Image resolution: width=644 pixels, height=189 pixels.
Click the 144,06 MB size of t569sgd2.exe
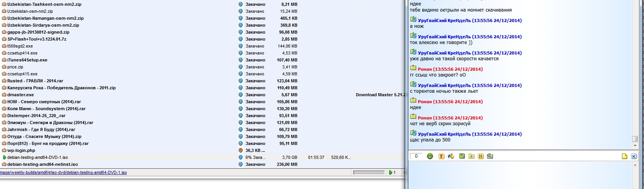(287, 46)
